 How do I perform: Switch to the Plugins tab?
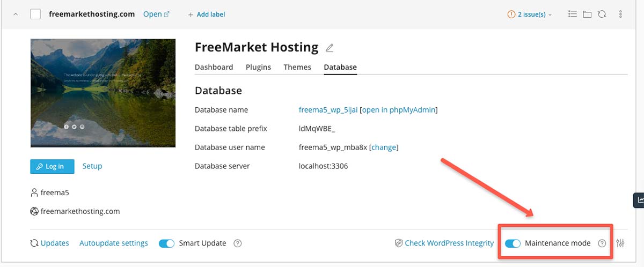coord(258,67)
